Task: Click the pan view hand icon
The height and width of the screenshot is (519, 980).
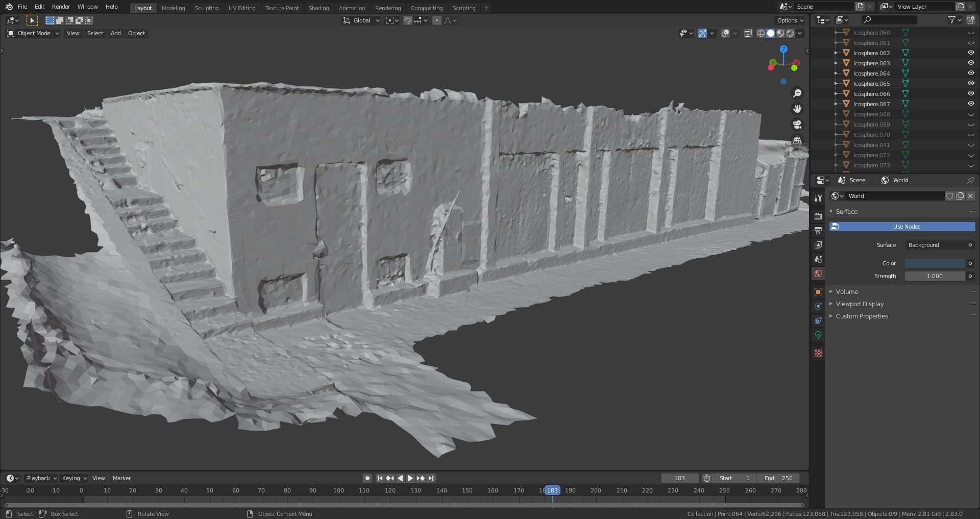Action: [x=797, y=109]
